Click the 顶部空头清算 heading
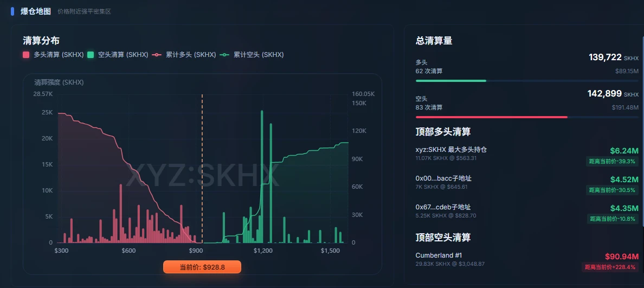The height and width of the screenshot is (288, 644). [443, 237]
